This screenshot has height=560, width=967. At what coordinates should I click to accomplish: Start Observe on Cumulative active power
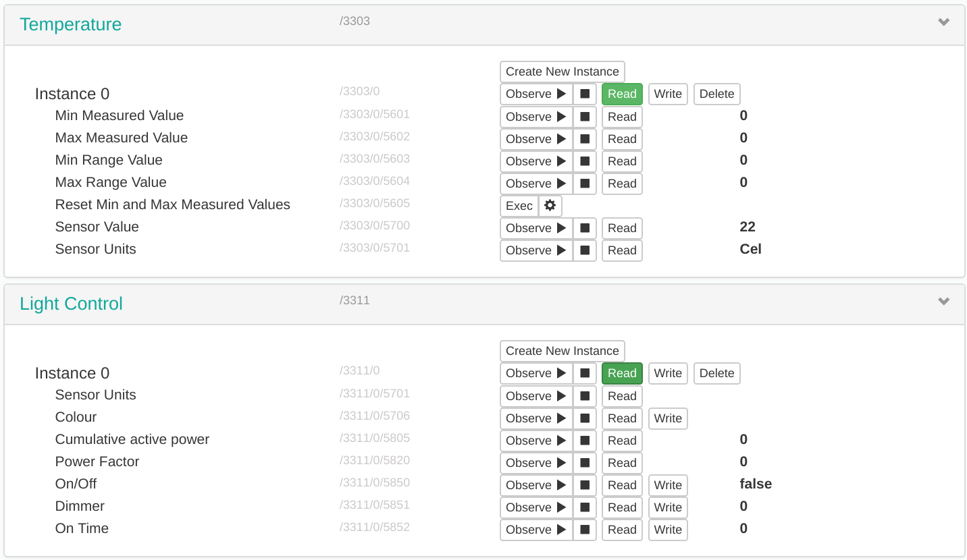tap(537, 441)
